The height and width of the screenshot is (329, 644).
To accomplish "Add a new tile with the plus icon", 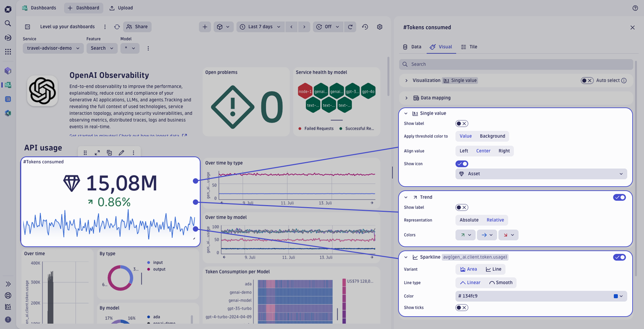I will (x=205, y=27).
